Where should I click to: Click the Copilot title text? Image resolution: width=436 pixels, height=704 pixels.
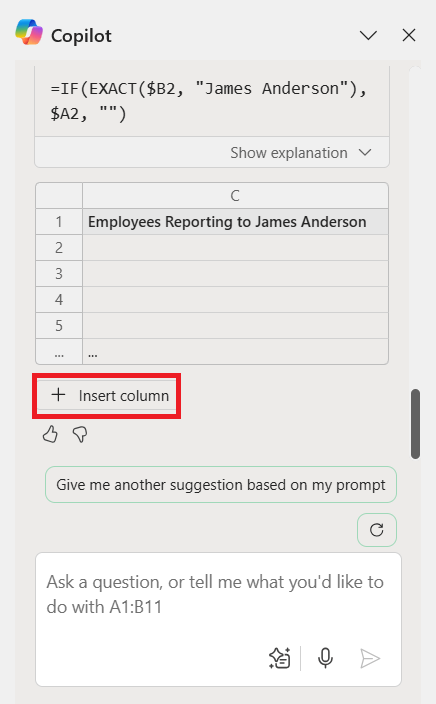tap(81, 36)
